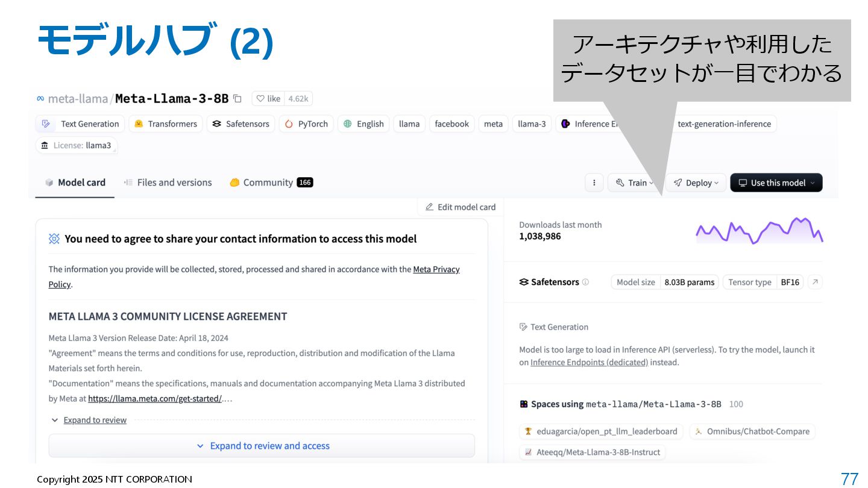This screenshot has height=488, width=868.
Task: Select the English language tag
Action: pyautogui.click(x=363, y=124)
